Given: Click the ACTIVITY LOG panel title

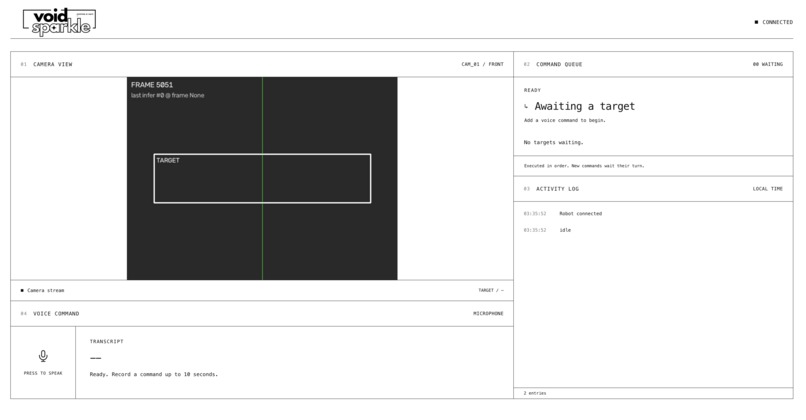Looking at the screenshot, I should pos(557,189).
